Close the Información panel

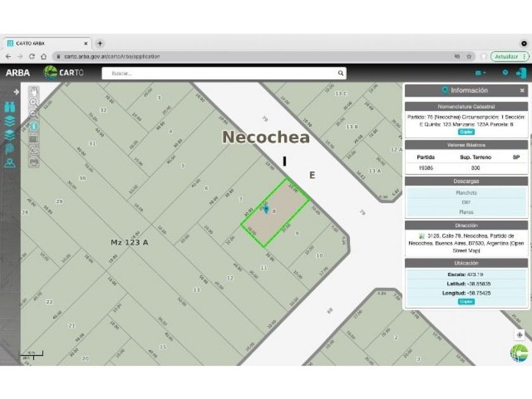(522, 91)
